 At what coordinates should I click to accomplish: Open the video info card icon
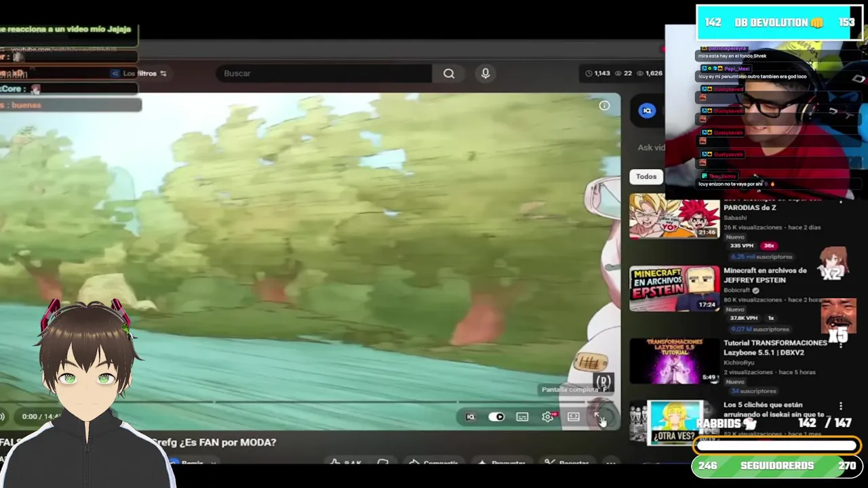click(x=604, y=105)
